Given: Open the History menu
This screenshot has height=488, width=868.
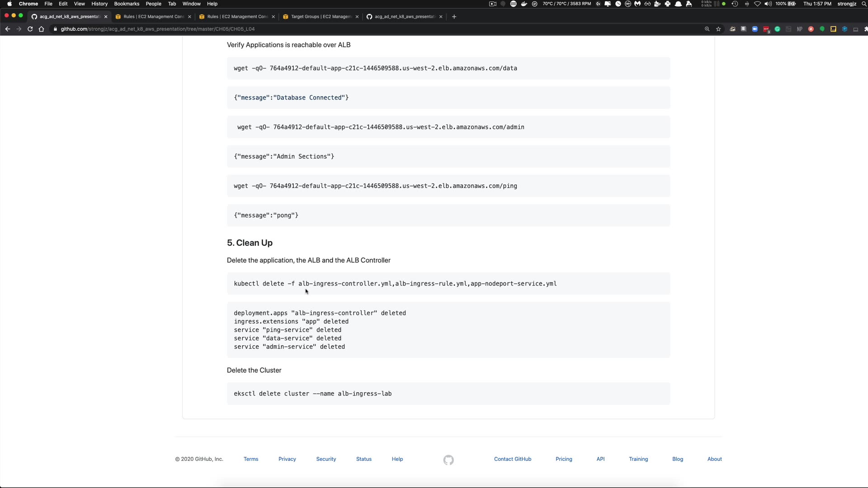Looking at the screenshot, I should pos(99,4).
